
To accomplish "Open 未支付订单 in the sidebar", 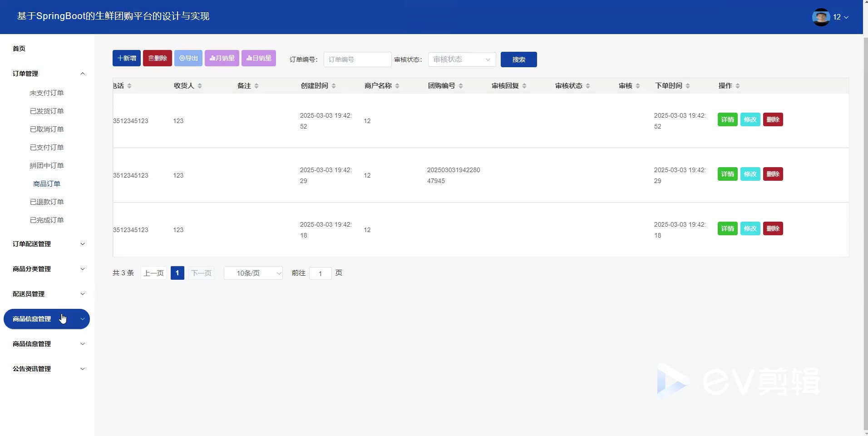I will coord(47,93).
